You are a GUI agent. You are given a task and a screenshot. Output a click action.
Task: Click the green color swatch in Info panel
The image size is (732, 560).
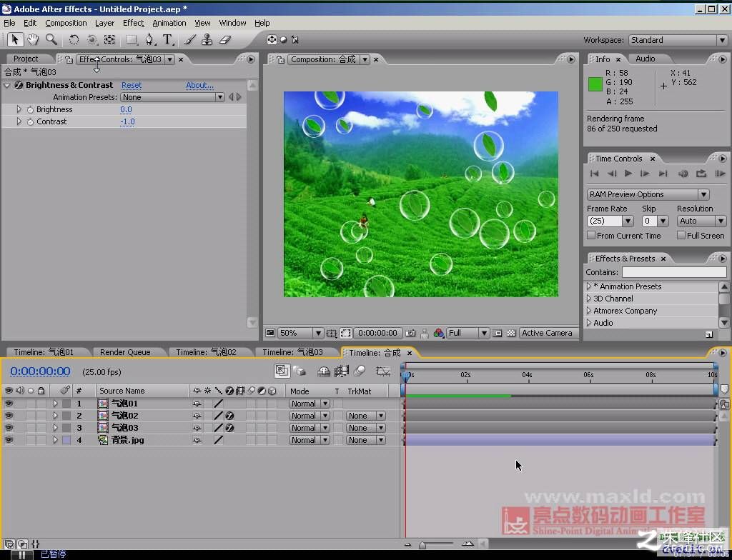595,84
